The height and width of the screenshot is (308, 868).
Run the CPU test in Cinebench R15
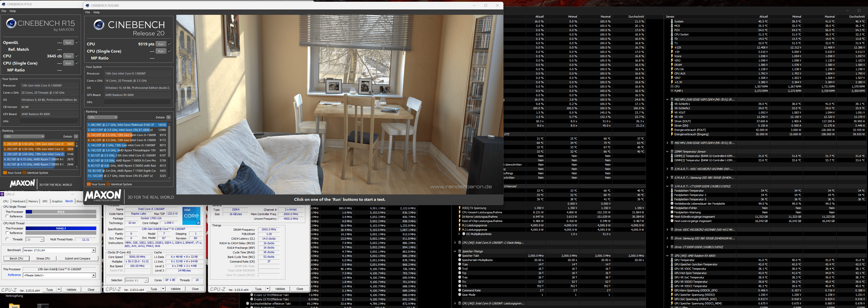click(x=68, y=56)
